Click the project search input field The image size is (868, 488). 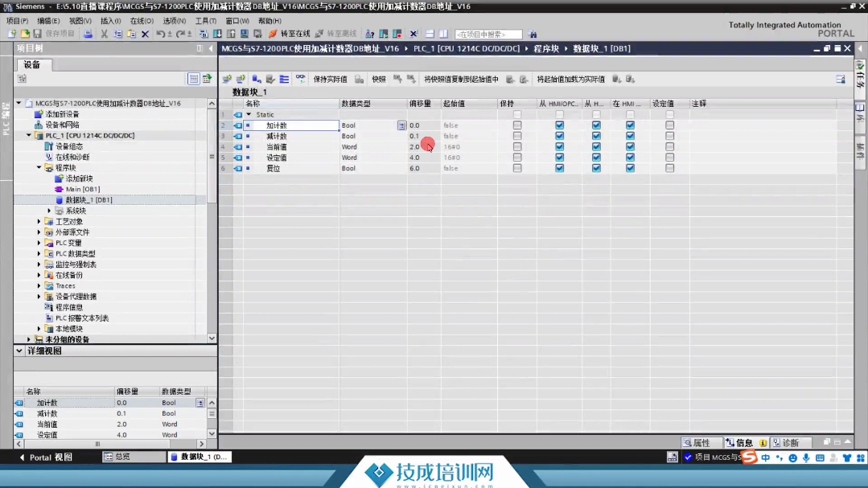click(x=487, y=35)
